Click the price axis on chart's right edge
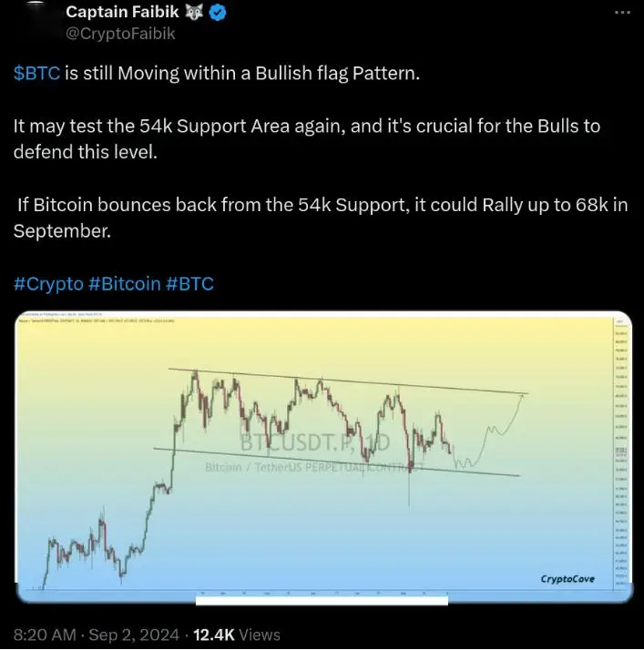The width and height of the screenshot is (644, 650). pos(621,452)
